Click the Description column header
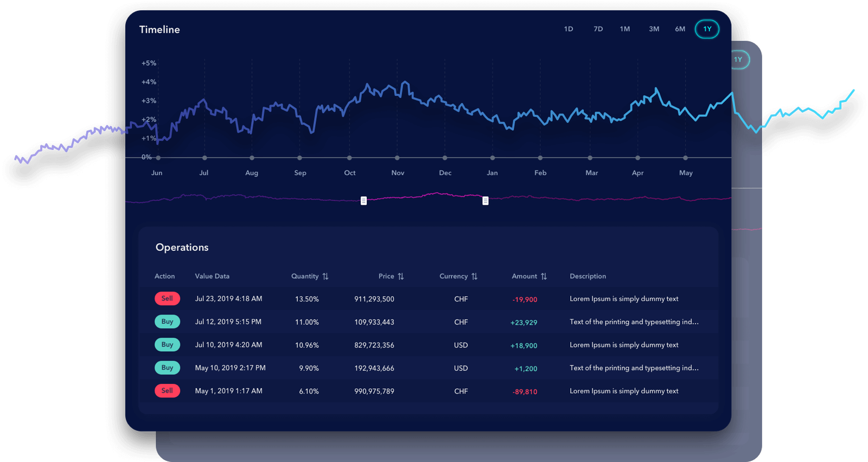This screenshot has height=462, width=868. pyautogui.click(x=588, y=276)
